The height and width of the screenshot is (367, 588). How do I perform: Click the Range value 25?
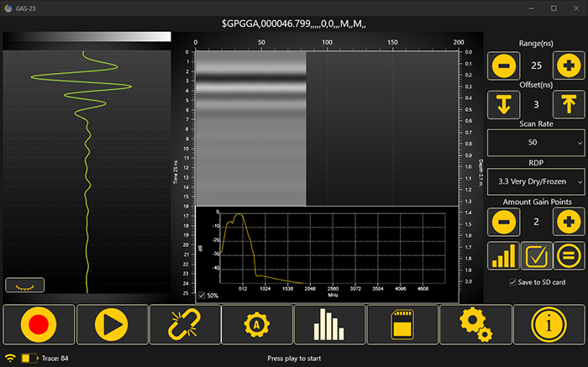click(536, 66)
